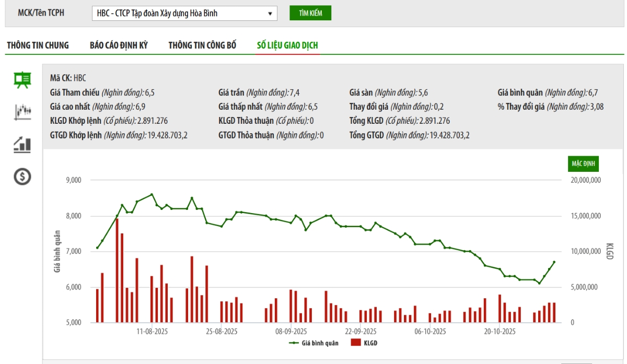Toggle KLGD series label in legend

370,343
